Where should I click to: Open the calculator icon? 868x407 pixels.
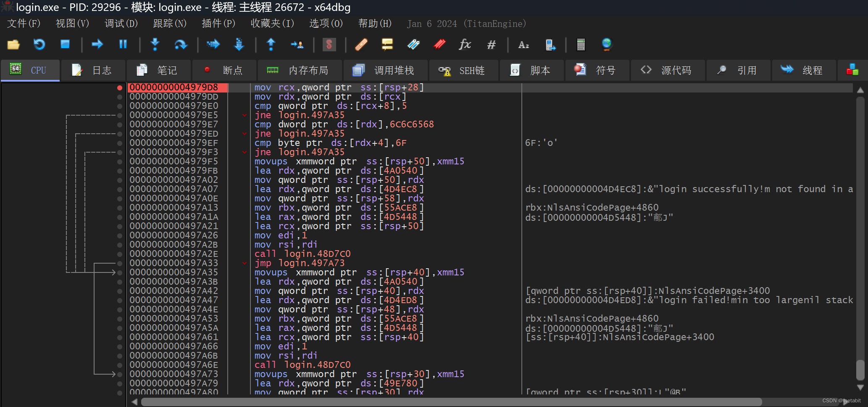pos(581,44)
